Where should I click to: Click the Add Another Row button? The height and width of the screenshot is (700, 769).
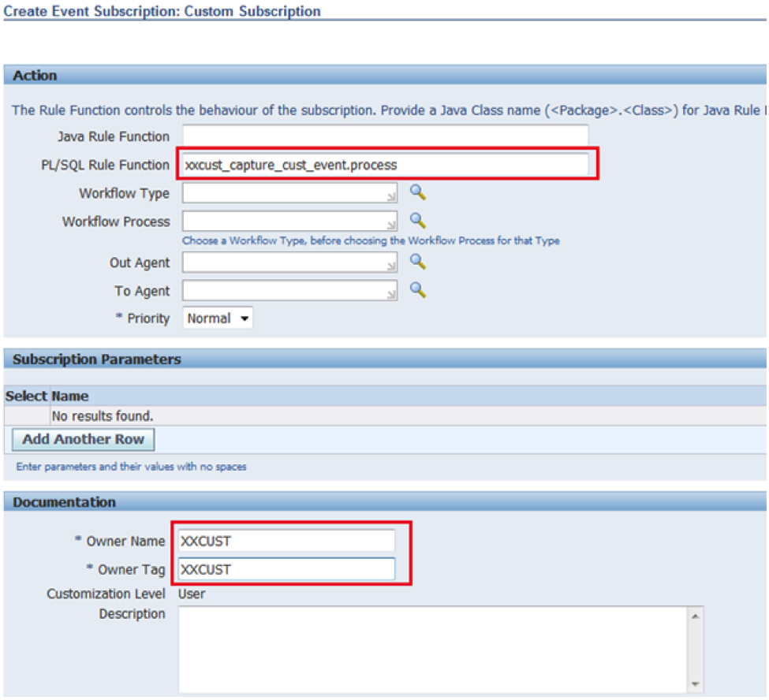pyautogui.click(x=83, y=440)
